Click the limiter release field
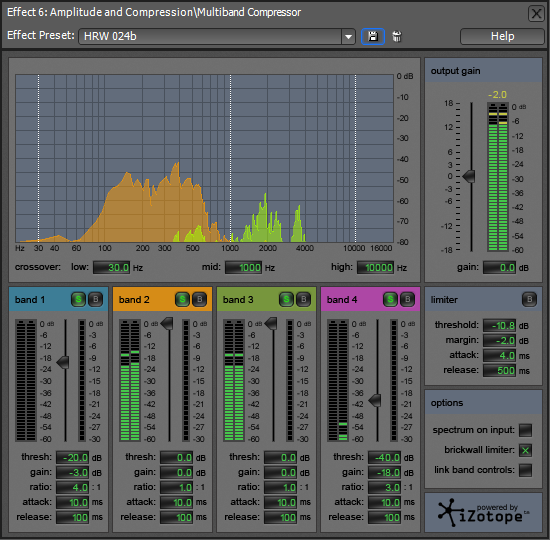 point(499,371)
